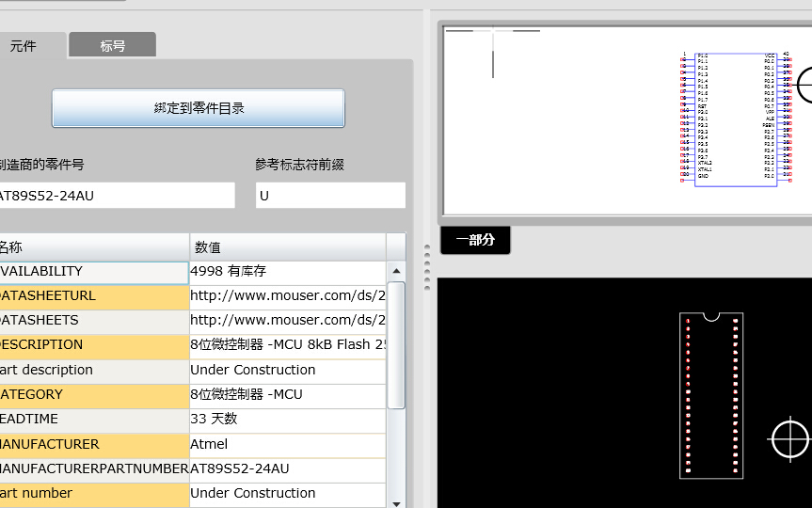Select the 8位微控制器 -MCU 8kB Flash value
812x508 pixels.
tap(287, 345)
